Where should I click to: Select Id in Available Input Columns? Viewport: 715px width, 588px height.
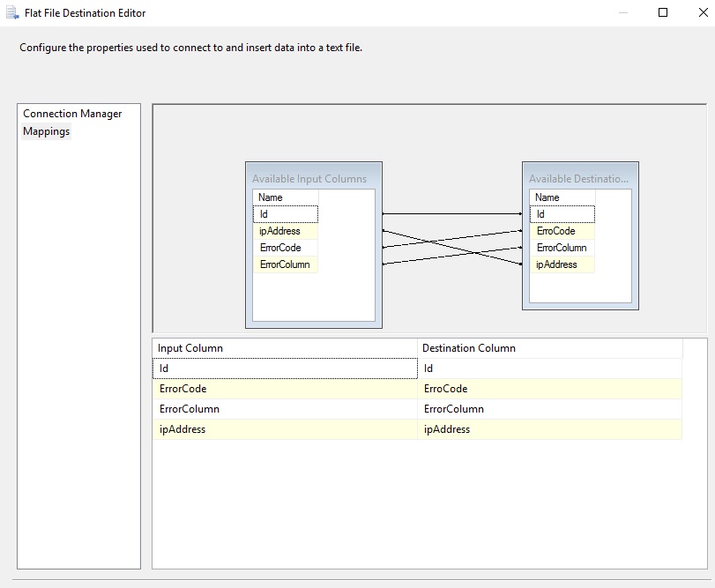click(286, 214)
